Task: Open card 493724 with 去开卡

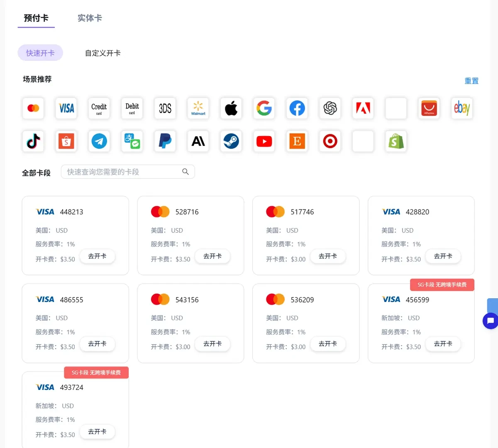Action: 97,432
